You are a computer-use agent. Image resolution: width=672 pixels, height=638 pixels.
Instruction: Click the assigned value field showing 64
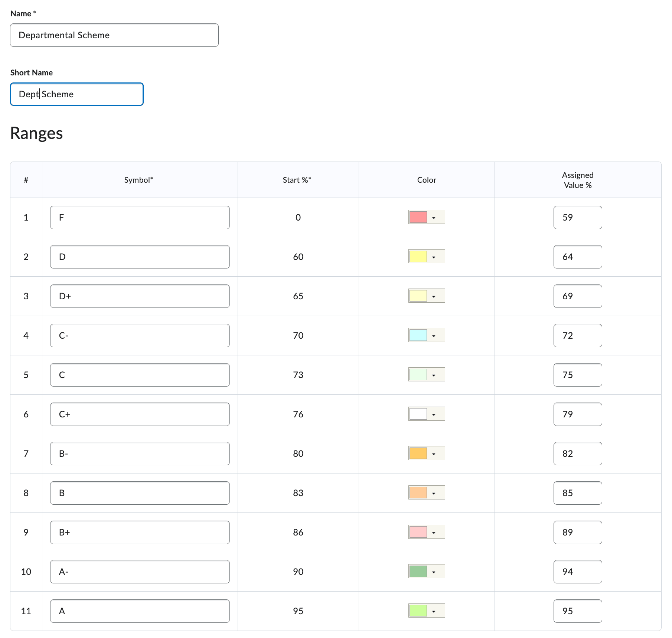[578, 257]
